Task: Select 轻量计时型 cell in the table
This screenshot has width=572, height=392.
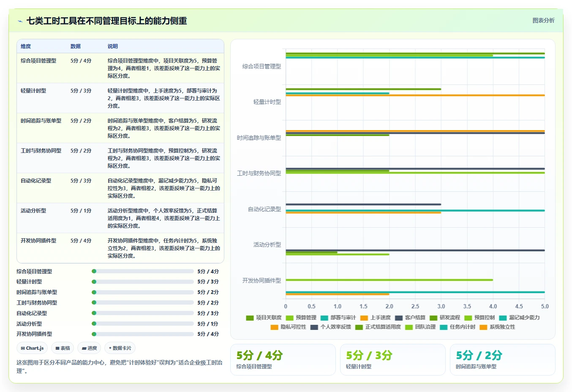Action: pyautogui.click(x=33, y=91)
